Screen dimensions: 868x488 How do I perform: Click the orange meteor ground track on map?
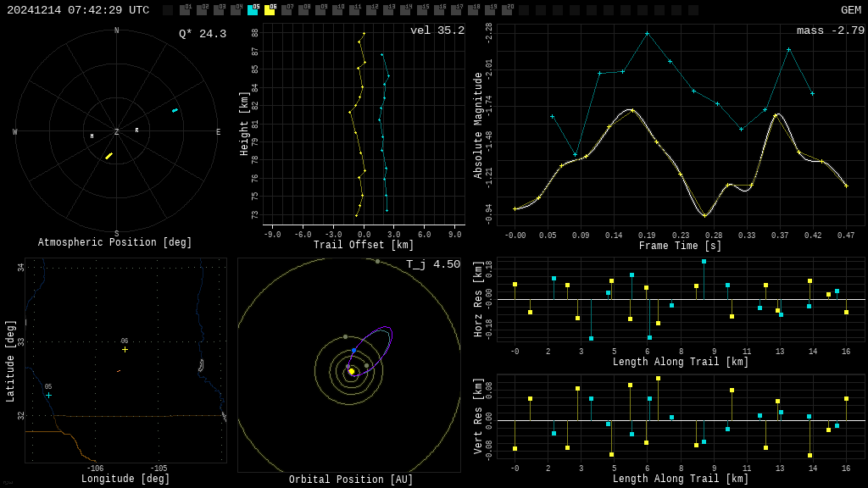click(x=119, y=370)
